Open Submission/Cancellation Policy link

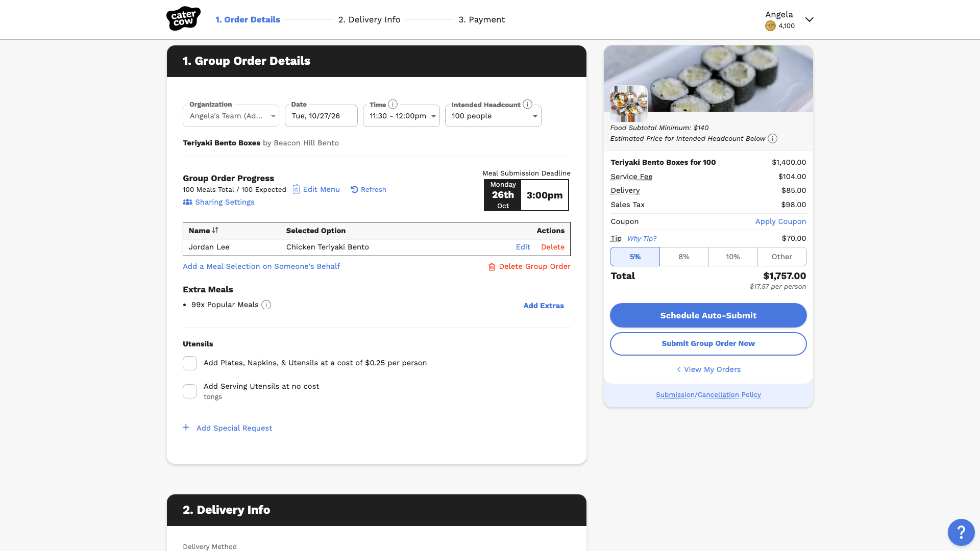pos(708,395)
